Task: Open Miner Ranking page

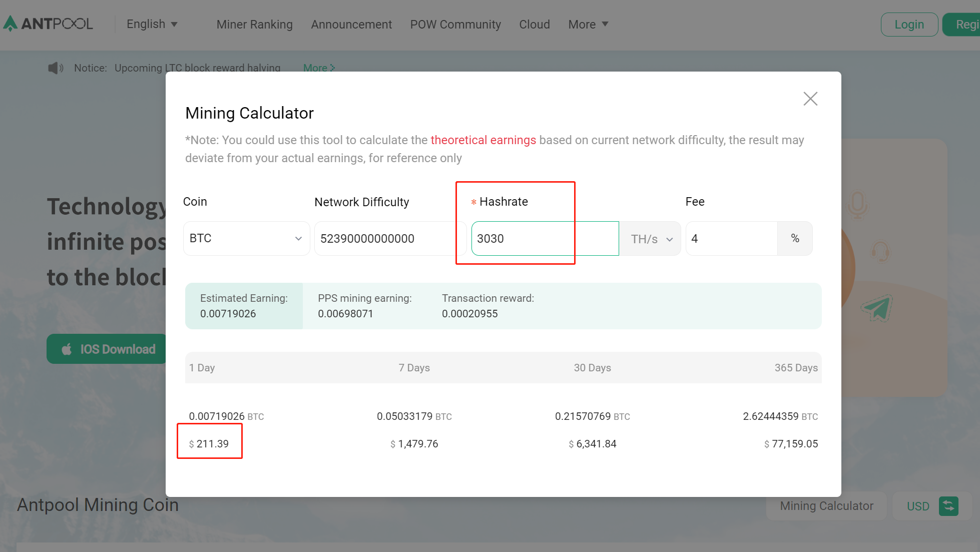Action: 254,24
